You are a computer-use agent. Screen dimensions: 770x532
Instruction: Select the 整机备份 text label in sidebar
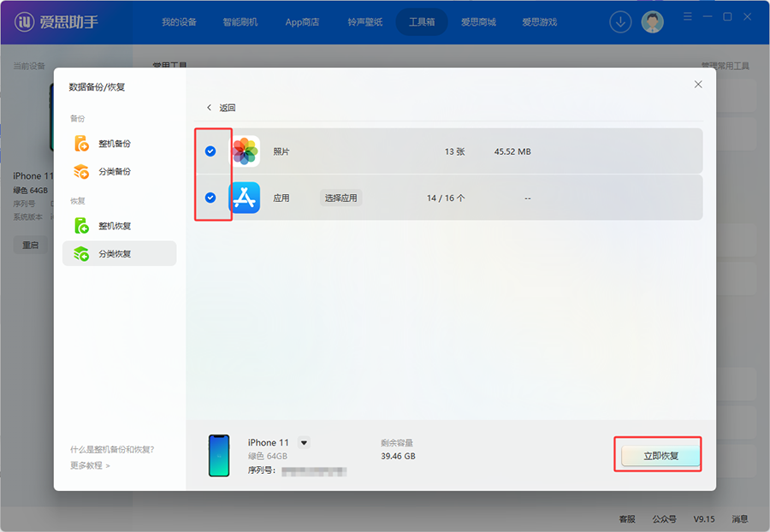point(115,144)
